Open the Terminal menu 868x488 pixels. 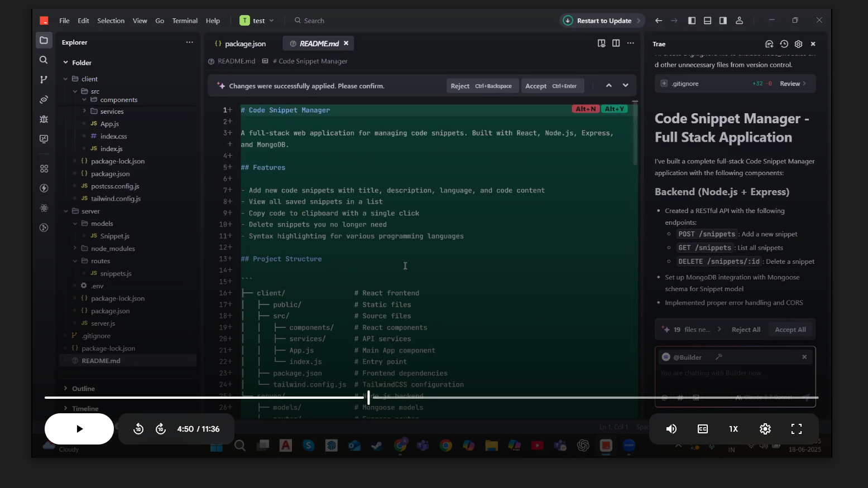[185, 21]
